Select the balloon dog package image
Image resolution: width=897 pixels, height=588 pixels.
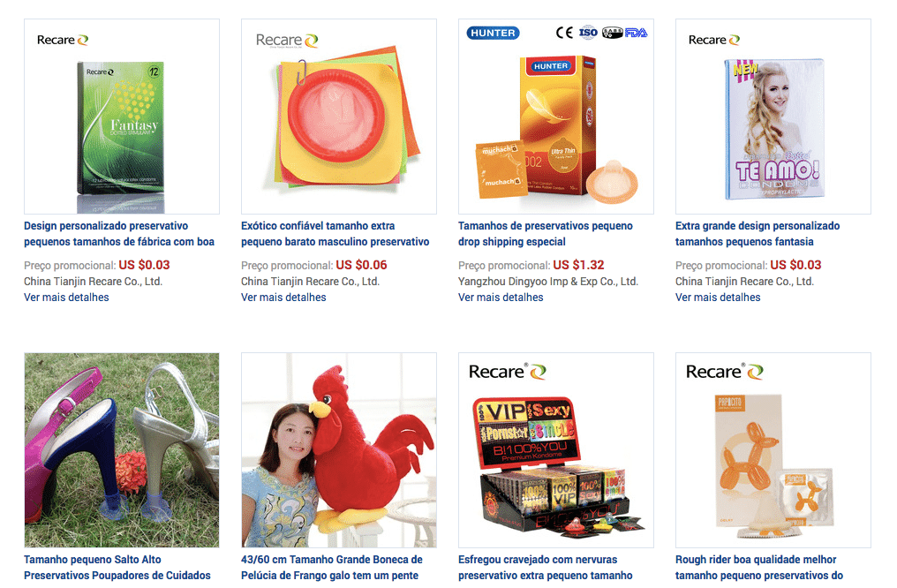773,450
